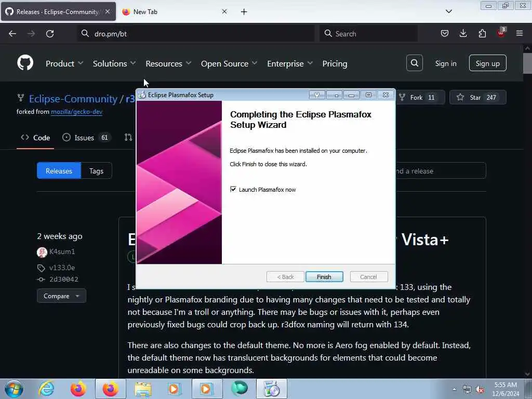Click the pull requests icon tab
Screen dimensions: 532x399
(x=128, y=137)
